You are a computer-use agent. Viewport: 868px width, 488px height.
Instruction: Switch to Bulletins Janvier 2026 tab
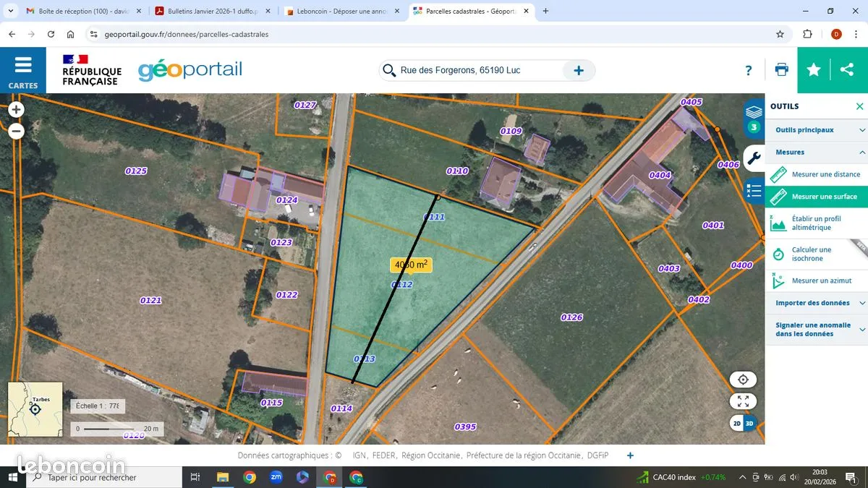pyautogui.click(x=212, y=12)
